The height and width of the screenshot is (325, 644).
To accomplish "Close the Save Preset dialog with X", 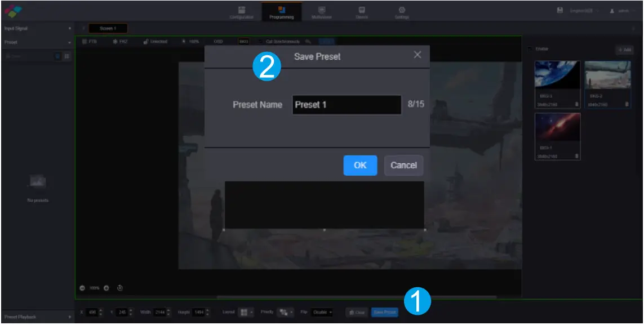I will pyautogui.click(x=418, y=55).
